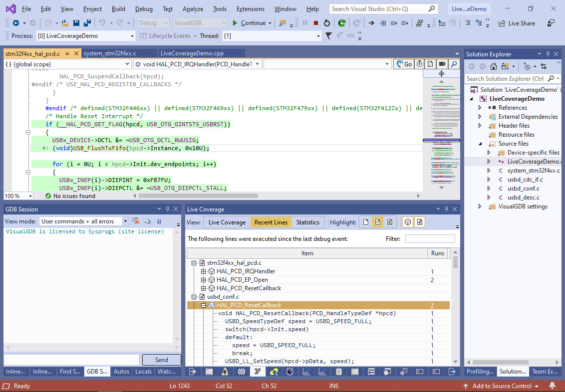
Task: Open the Debug menu
Action: 144,9
